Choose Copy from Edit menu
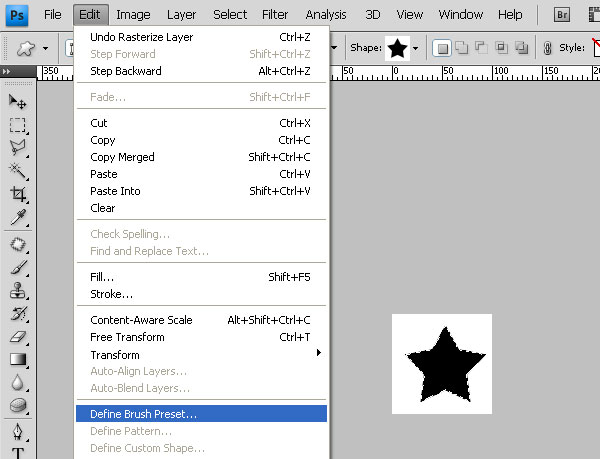The image size is (600, 459). point(201,140)
